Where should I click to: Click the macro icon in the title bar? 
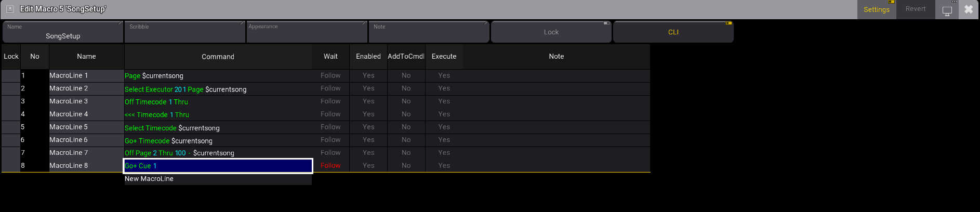point(9,9)
